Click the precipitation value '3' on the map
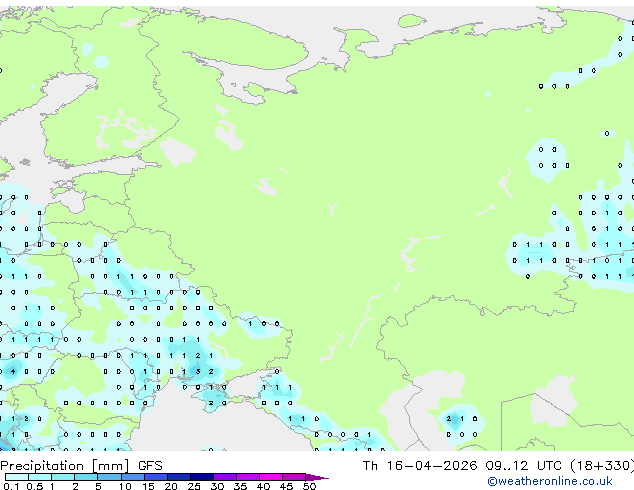The width and height of the screenshot is (634, 490). [x=198, y=371]
